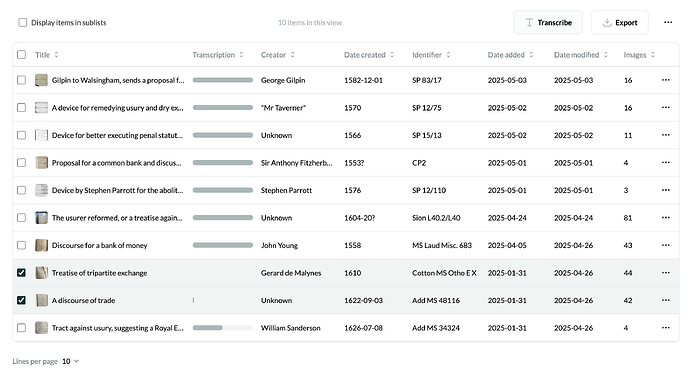690x373 pixels.
Task: Open row options for usury and dry exchange device
Action: click(665, 108)
